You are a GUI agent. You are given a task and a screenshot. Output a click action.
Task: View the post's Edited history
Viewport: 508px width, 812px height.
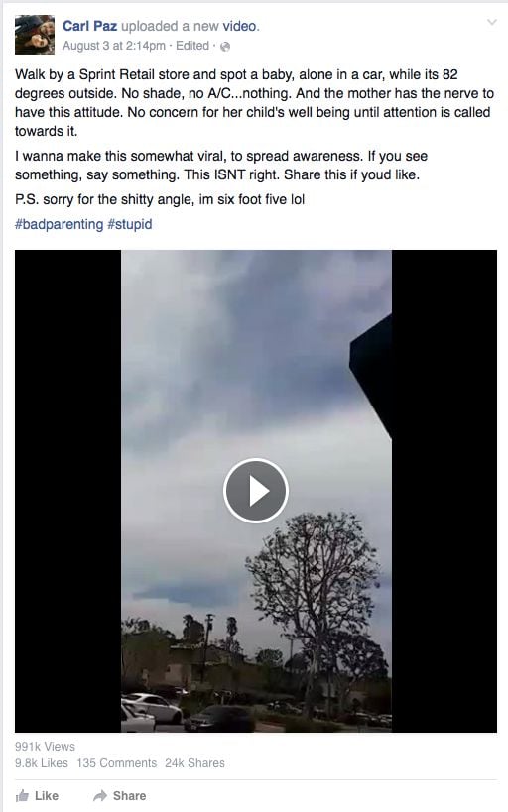191,46
